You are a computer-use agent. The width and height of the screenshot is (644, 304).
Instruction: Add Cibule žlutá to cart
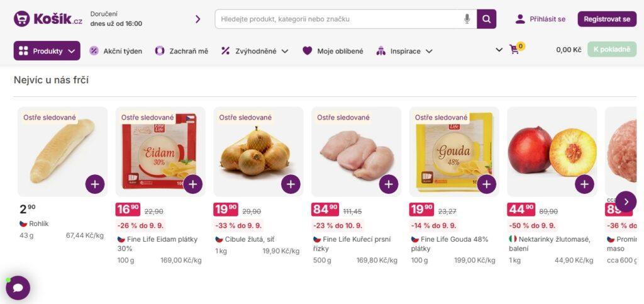click(x=291, y=184)
